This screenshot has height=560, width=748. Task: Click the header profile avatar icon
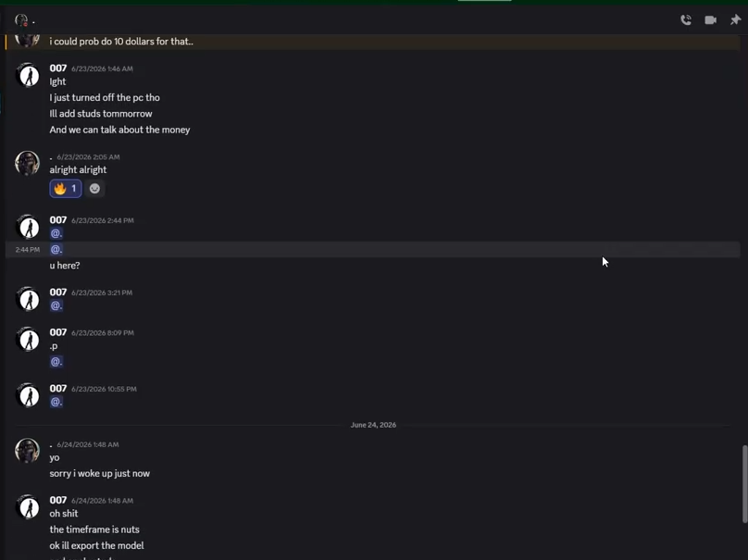(21, 20)
